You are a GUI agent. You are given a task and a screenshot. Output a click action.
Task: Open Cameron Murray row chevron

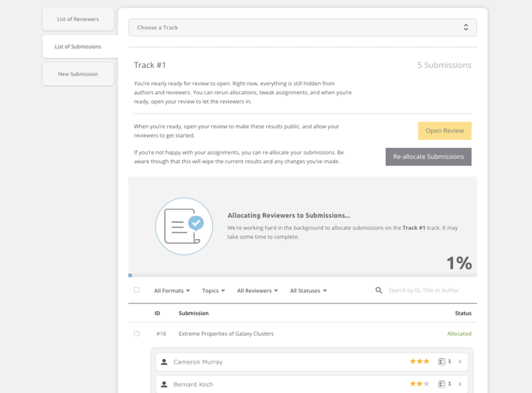460,361
